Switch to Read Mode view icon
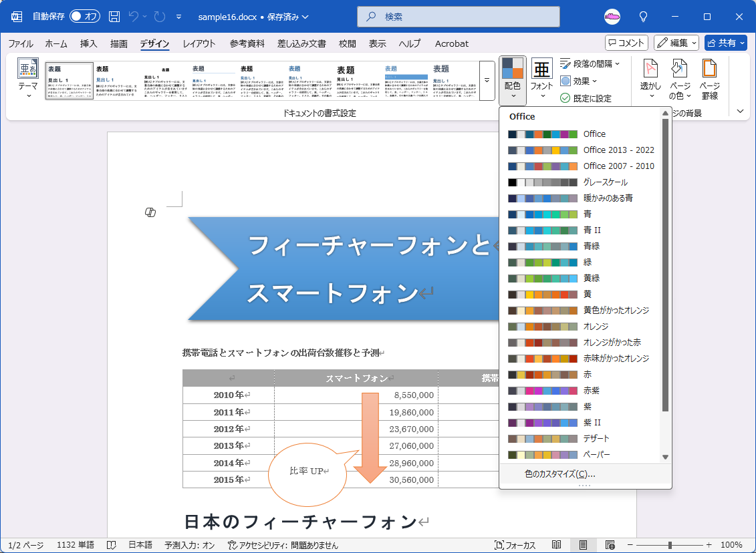 tap(556, 545)
